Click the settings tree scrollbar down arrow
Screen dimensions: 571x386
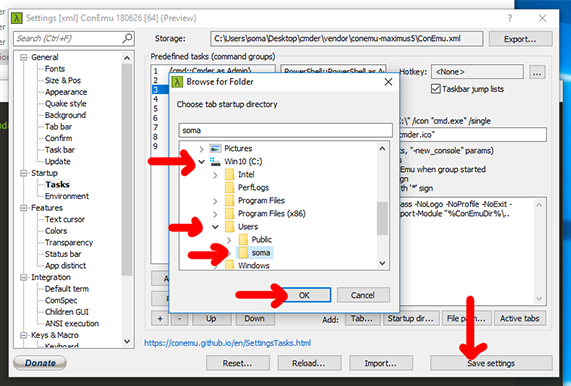[127, 341]
